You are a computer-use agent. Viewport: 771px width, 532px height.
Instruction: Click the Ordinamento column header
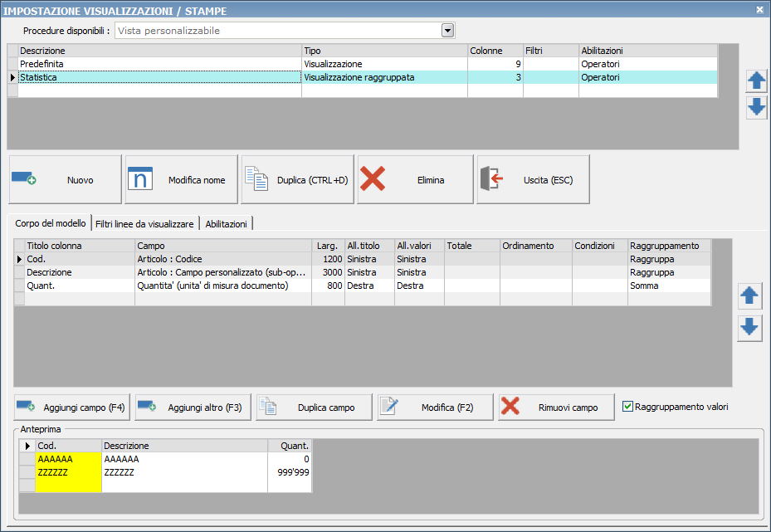point(536,246)
